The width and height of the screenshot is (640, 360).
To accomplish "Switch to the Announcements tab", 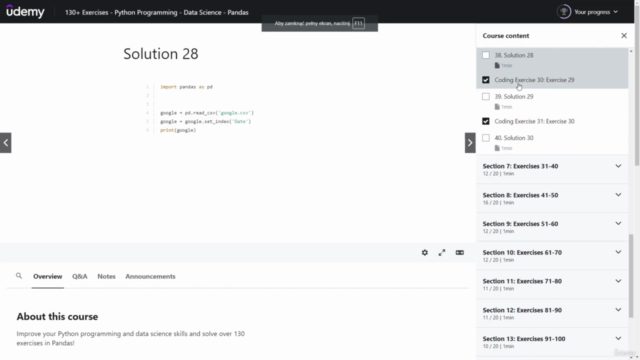I will (x=150, y=276).
